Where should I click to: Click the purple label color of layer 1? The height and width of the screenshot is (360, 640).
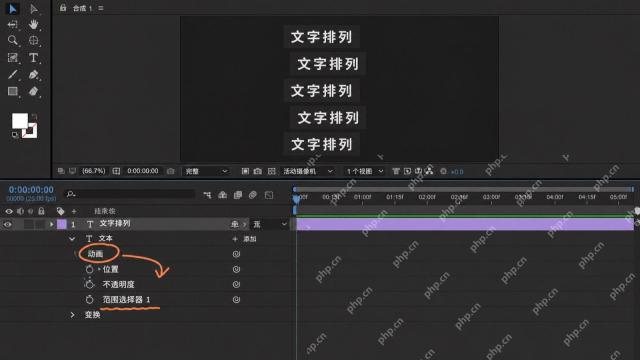(x=62, y=224)
